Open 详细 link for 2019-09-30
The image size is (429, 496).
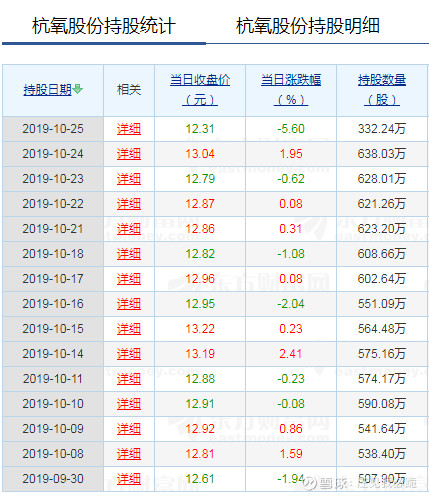[x=129, y=479]
